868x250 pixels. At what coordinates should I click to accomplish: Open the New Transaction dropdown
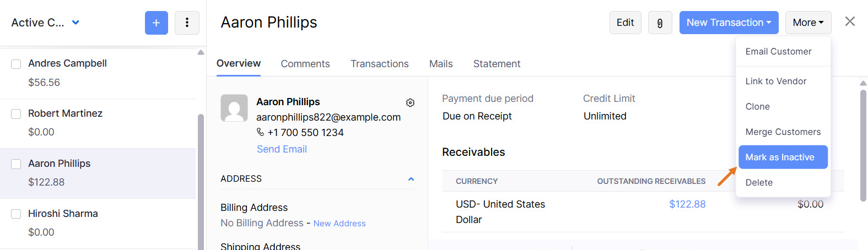coord(729,23)
